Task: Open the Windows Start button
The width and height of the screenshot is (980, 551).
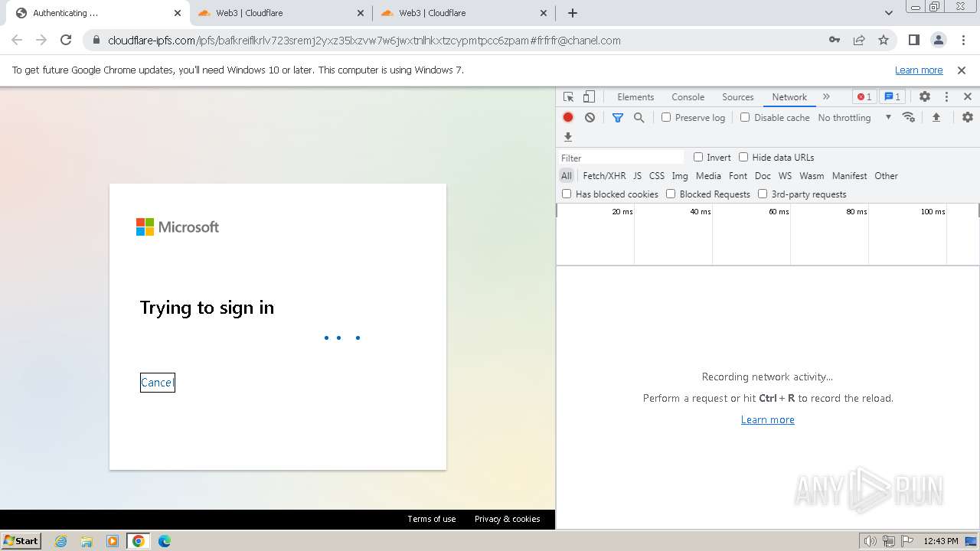Action: 21,540
